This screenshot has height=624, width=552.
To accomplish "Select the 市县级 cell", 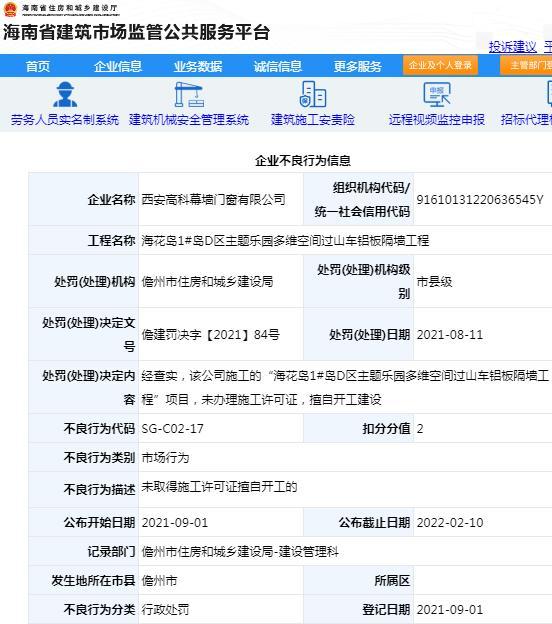I will [434, 282].
